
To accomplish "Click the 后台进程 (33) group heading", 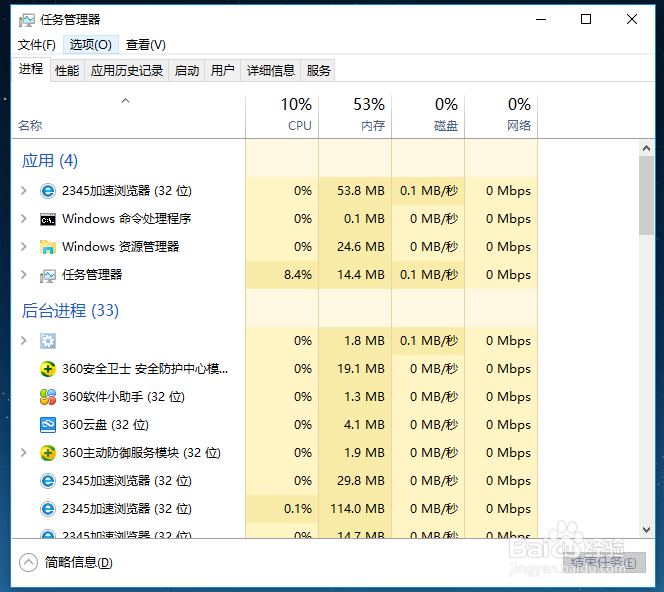I will pos(70,310).
